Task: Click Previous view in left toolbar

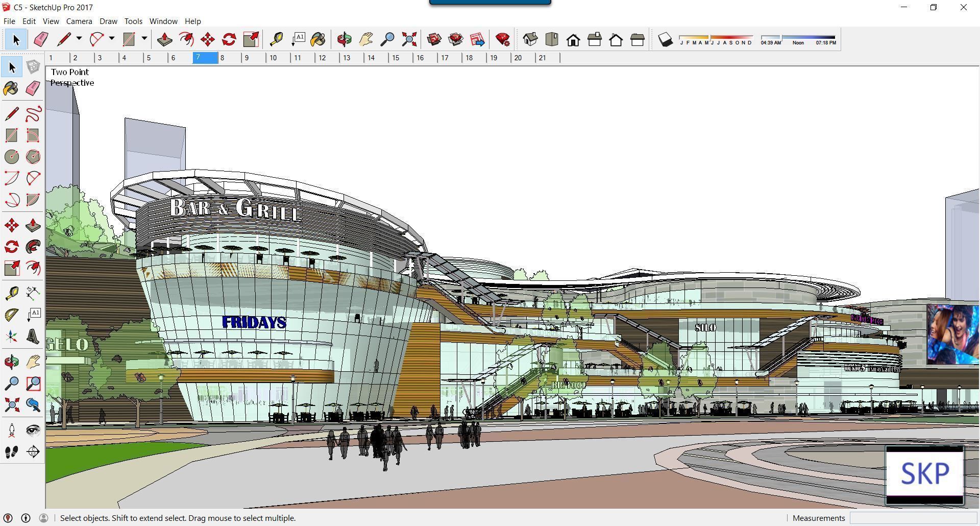Action: (x=33, y=405)
